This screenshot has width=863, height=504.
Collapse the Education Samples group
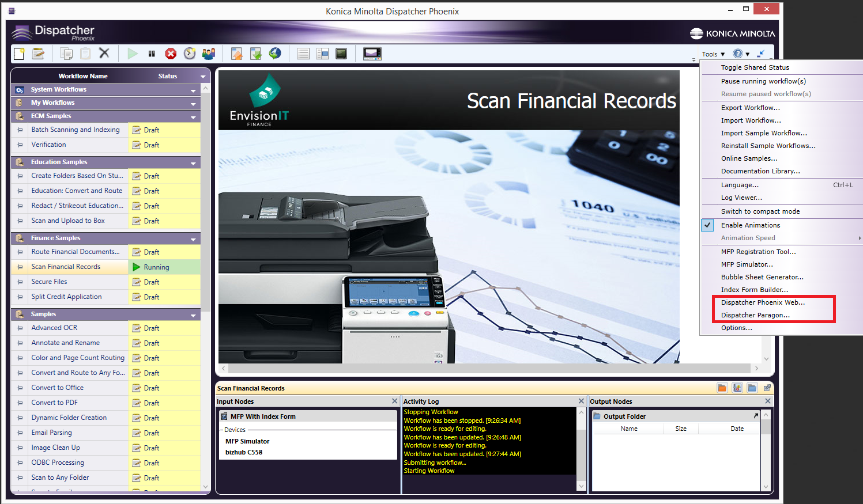[x=193, y=162]
